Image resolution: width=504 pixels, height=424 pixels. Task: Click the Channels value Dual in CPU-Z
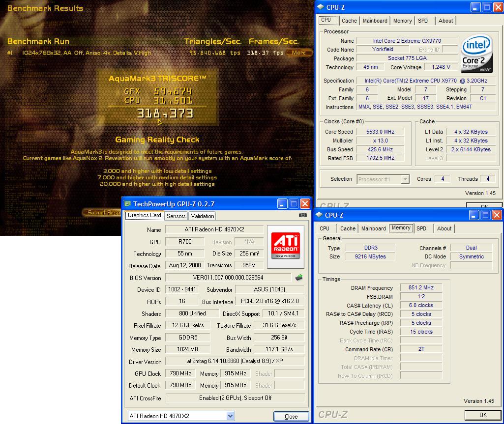tap(471, 248)
